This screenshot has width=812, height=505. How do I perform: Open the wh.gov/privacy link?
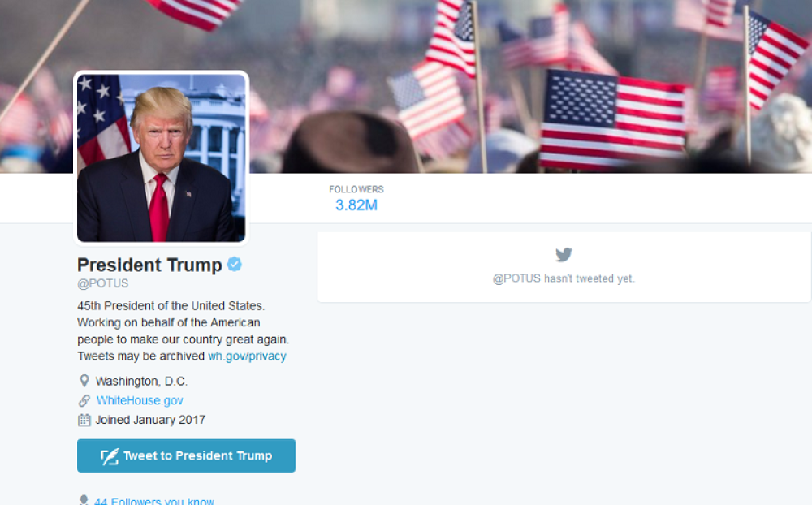[247, 356]
